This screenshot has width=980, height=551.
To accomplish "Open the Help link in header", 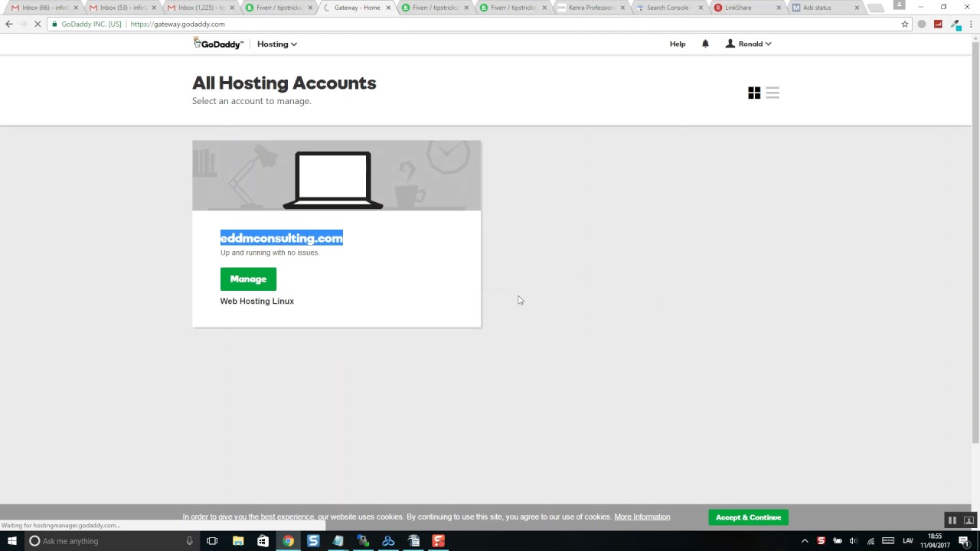I will tap(678, 44).
